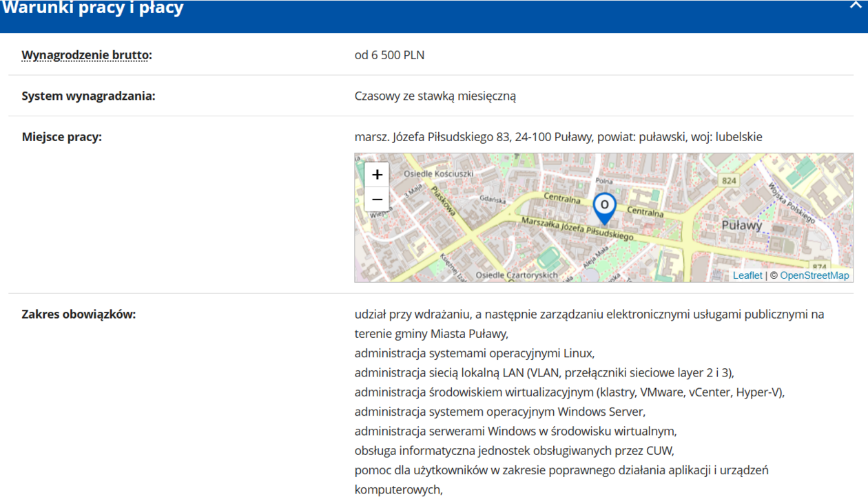
Task: Zoom out on the map
Action: pyautogui.click(x=377, y=199)
